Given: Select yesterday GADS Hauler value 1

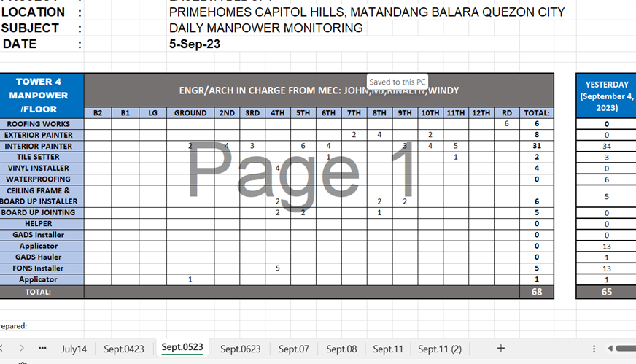Looking at the screenshot, I should [x=607, y=257].
